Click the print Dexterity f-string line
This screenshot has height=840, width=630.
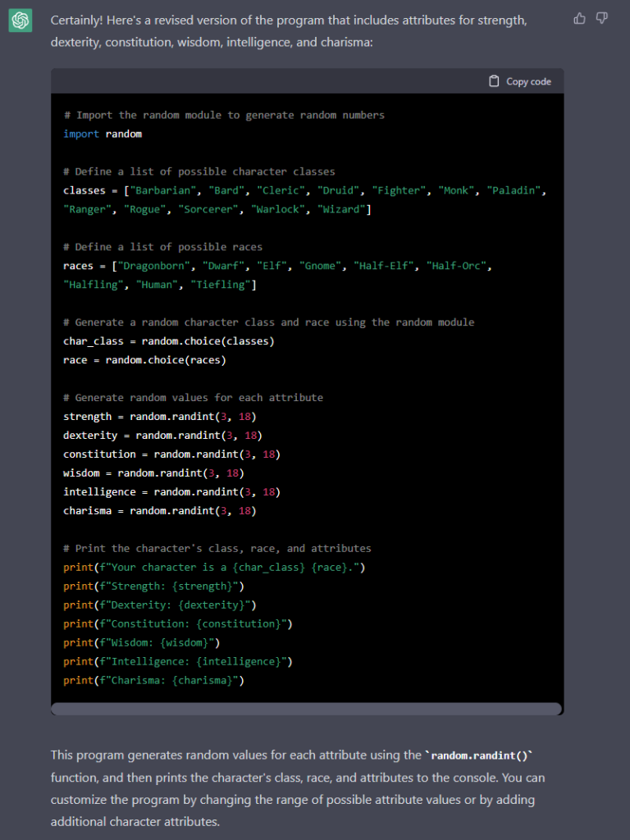tap(160, 605)
